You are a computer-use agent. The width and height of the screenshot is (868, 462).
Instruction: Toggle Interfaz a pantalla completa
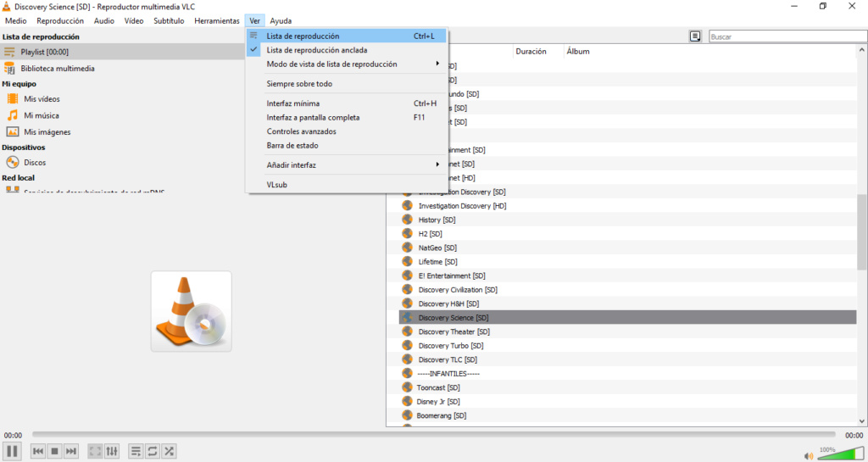347,117
